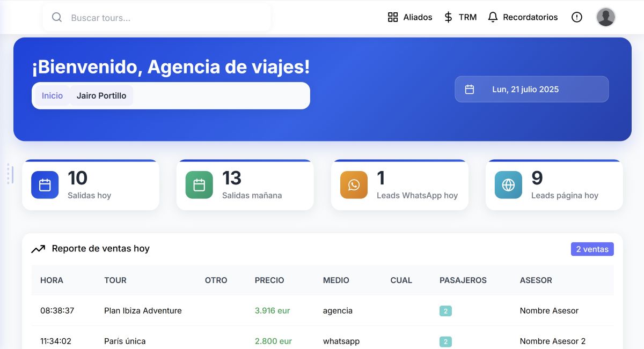The image size is (644, 349).
Task: Open Recordatorios bell notifications
Action: 523,17
